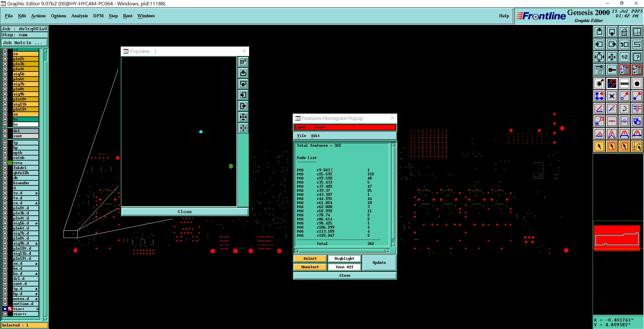
Task: Click Close button in Popview window
Action: click(185, 212)
